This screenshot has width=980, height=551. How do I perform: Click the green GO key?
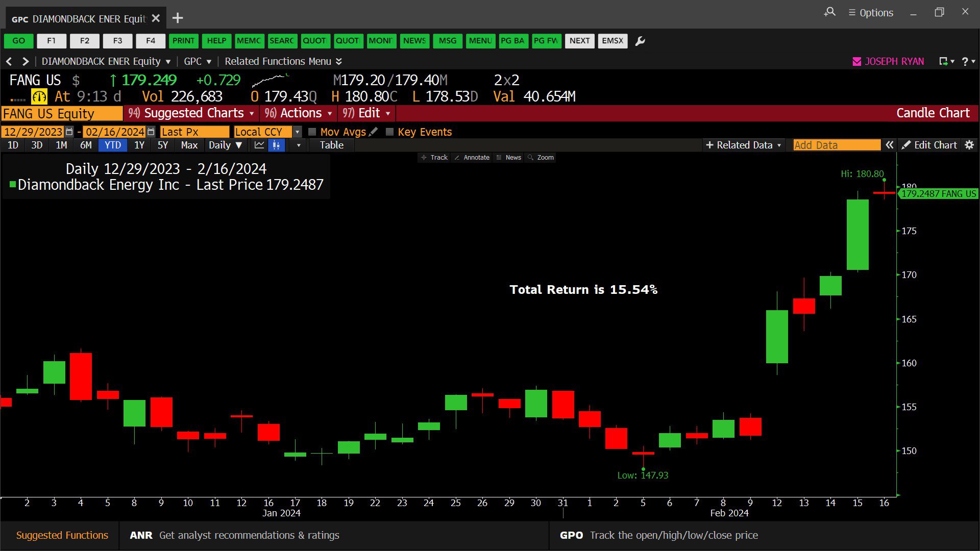pyautogui.click(x=19, y=41)
